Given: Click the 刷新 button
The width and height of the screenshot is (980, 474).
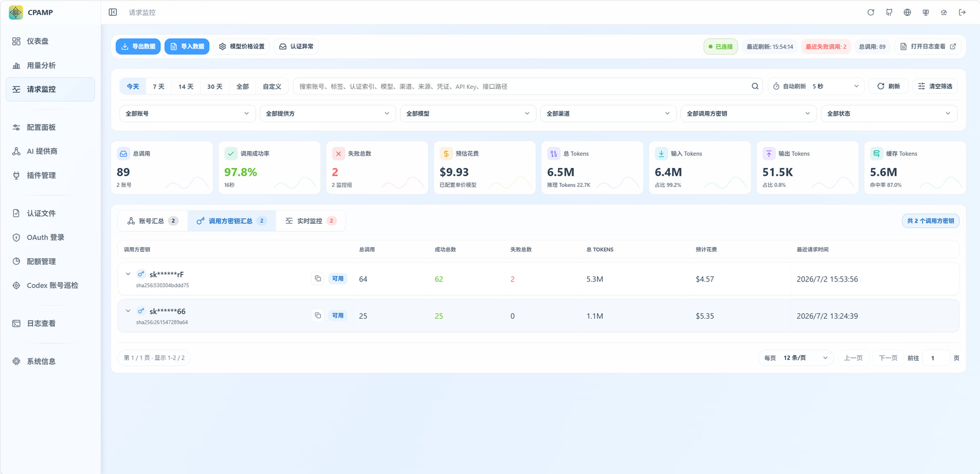Looking at the screenshot, I should pos(889,86).
